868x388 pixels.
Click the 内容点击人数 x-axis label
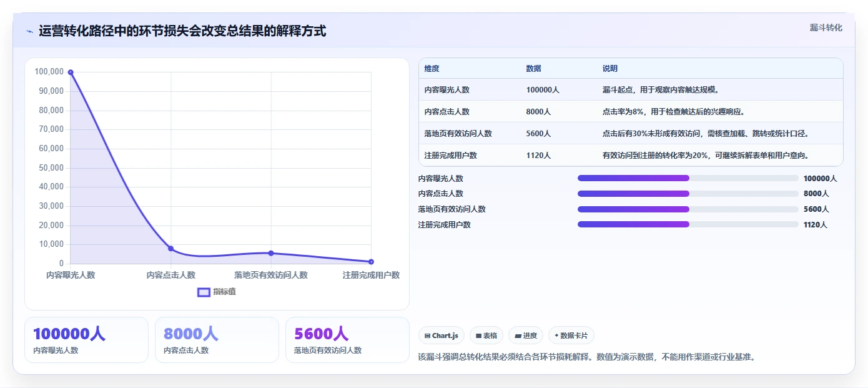pyautogui.click(x=170, y=275)
